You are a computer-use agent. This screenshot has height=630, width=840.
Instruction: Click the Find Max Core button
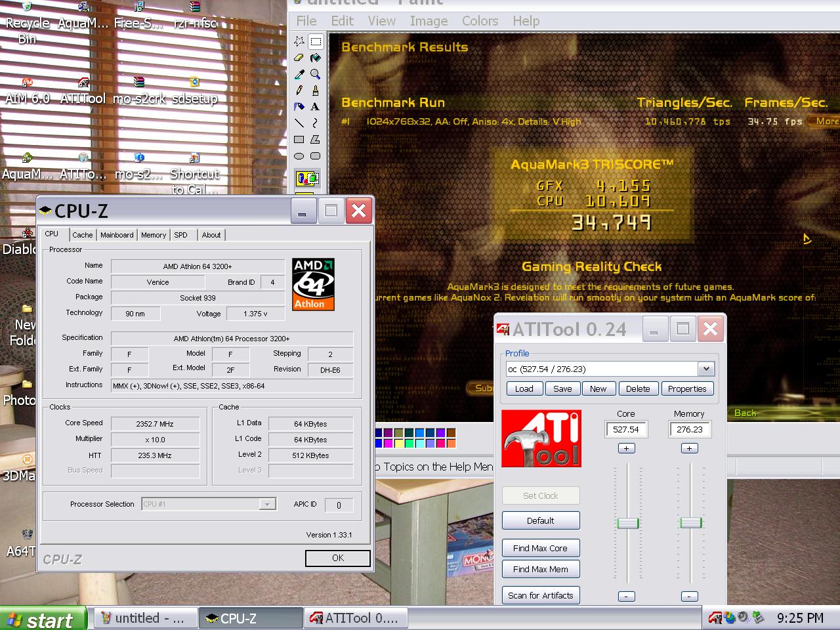click(x=541, y=548)
